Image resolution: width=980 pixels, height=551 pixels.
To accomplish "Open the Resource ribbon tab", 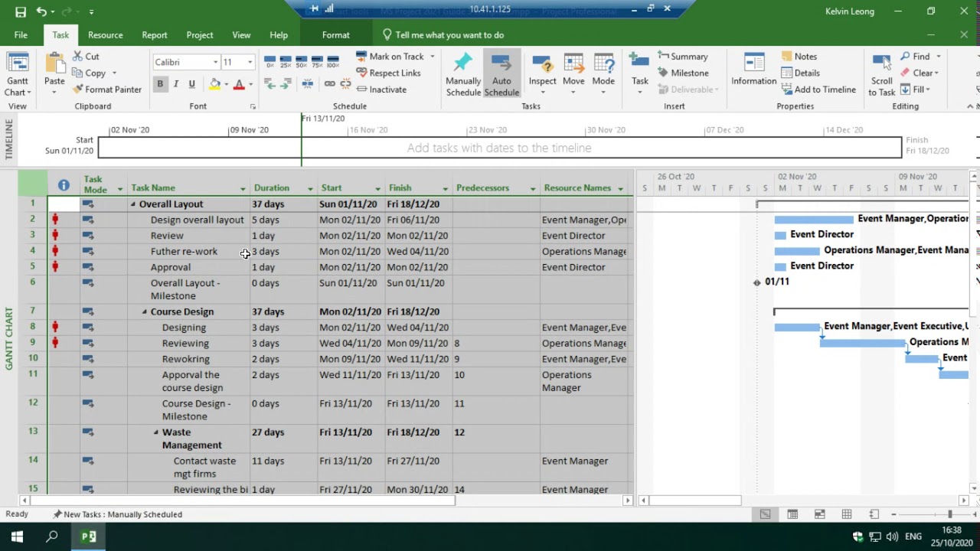I will point(105,35).
